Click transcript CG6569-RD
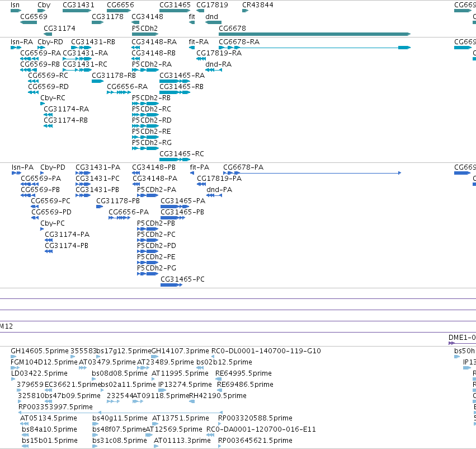This screenshot has height=449, width=476. pyautogui.click(x=48, y=87)
